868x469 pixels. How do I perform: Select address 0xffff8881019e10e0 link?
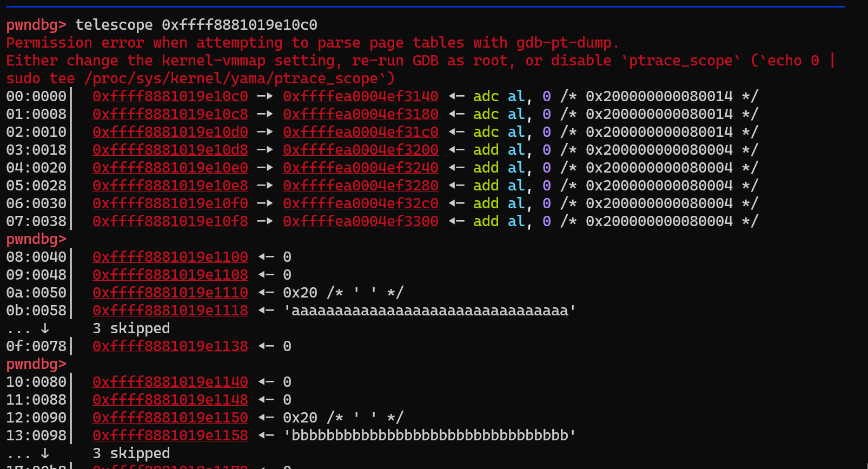170,168
